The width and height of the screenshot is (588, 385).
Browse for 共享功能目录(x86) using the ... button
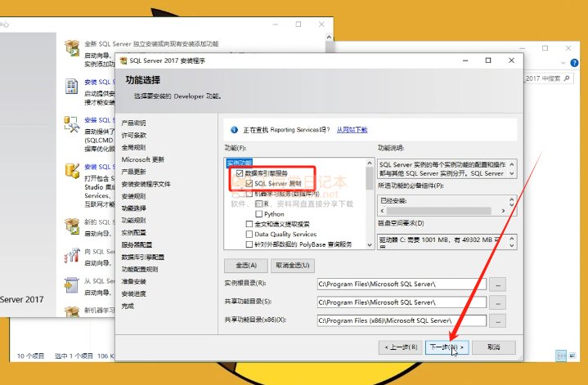click(x=499, y=320)
